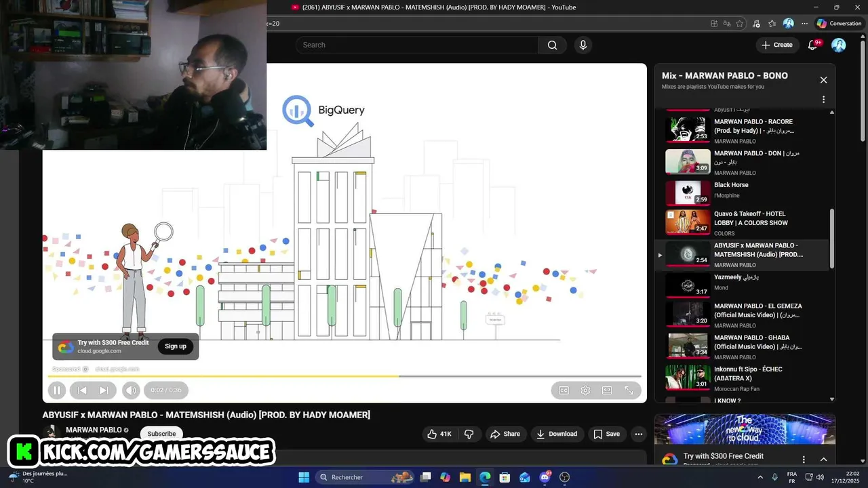This screenshot has width=868, height=488.
Task: Play Inkonnu ft Sipo - ÉCHEC video
Action: pos(741,378)
